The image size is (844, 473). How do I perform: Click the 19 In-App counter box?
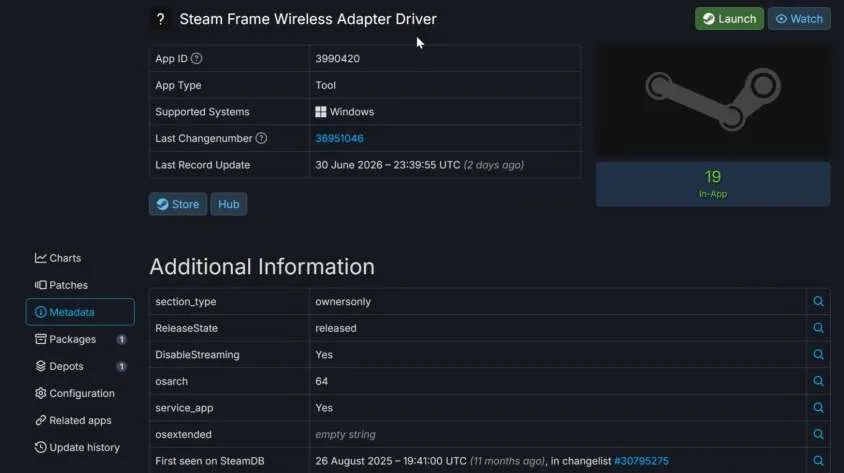point(713,184)
